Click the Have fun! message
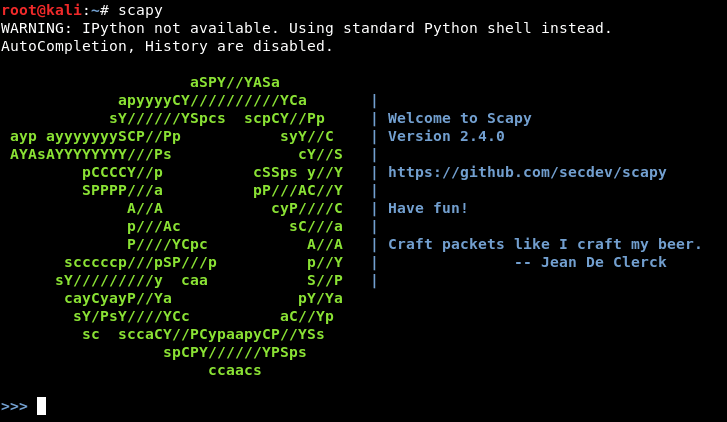The image size is (727, 422). point(428,208)
